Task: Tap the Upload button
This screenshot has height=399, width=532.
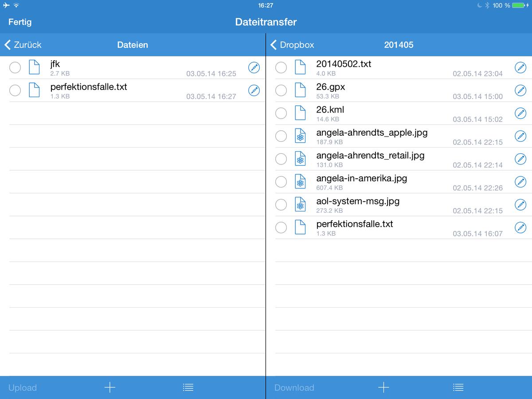Action: 23,387
